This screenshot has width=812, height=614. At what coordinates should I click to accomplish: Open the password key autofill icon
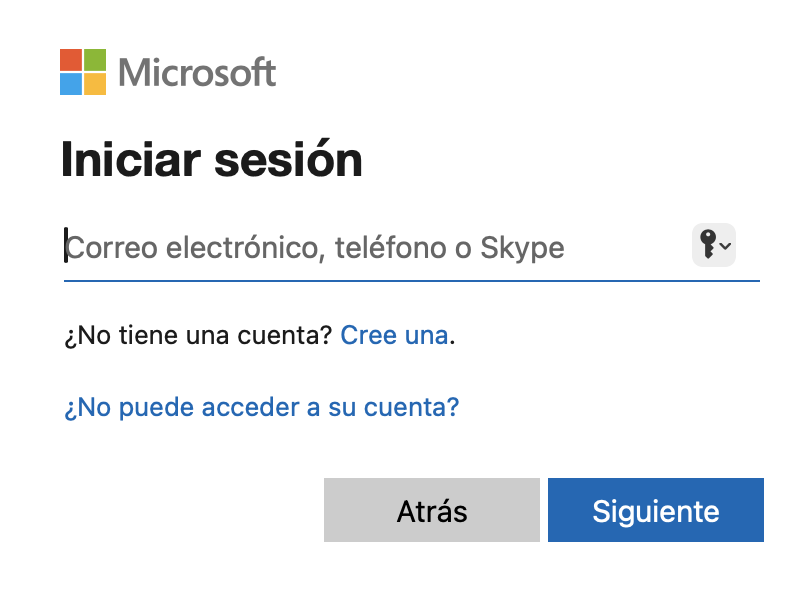pos(708,244)
